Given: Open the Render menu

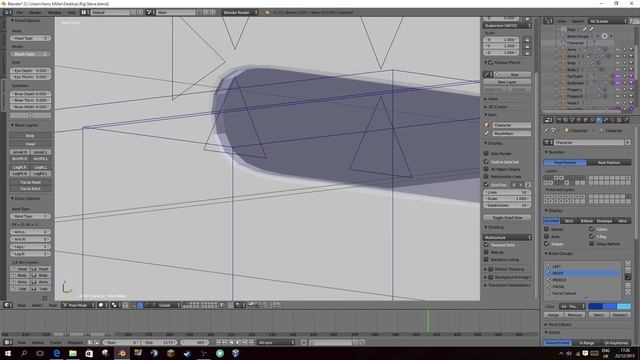Looking at the screenshot, I should coord(35,13).
